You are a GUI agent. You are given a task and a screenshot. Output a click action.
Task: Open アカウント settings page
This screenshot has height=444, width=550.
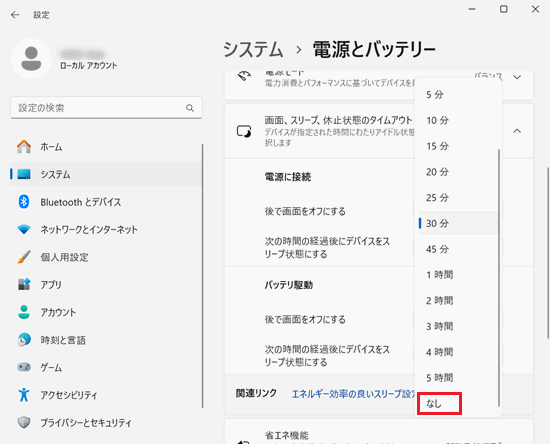pyautogui.click(x=106, y=312)
